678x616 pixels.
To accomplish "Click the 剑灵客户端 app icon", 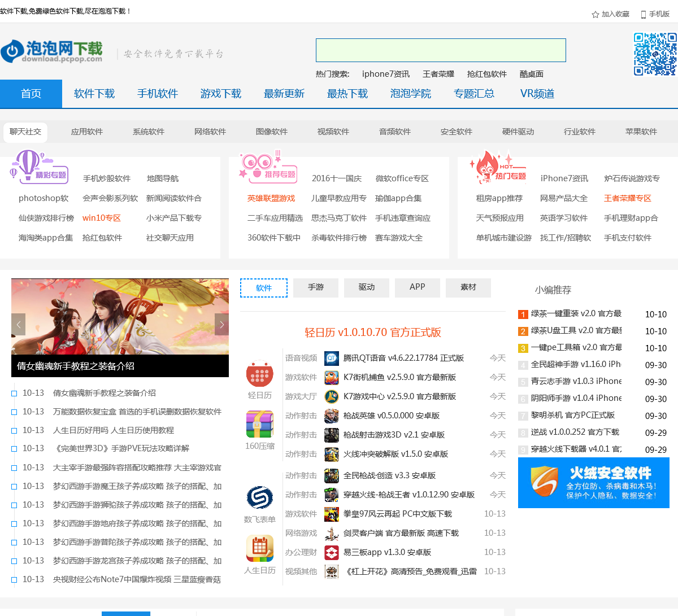I will [x=332, y=533].
